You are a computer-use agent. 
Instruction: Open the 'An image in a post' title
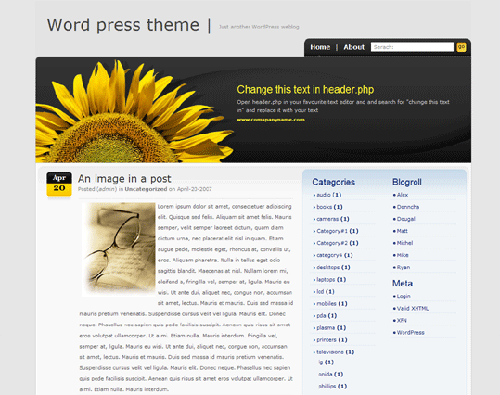click(125, 179)
